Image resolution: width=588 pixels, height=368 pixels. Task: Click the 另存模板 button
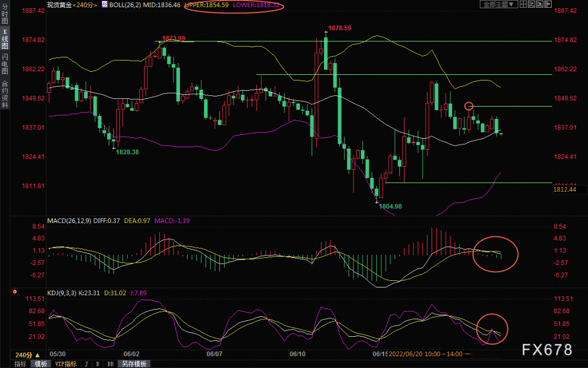pos(134,364)
